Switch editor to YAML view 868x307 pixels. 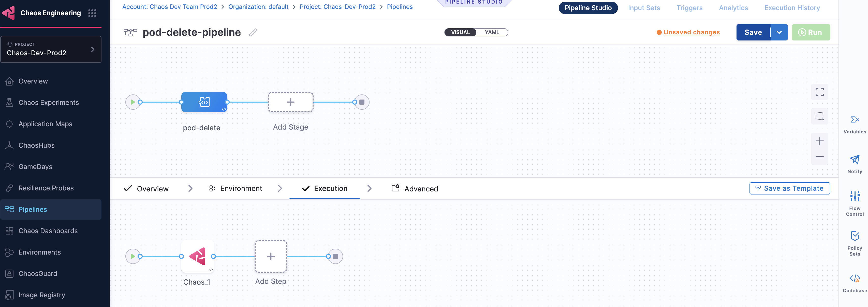tap(492, 32)
